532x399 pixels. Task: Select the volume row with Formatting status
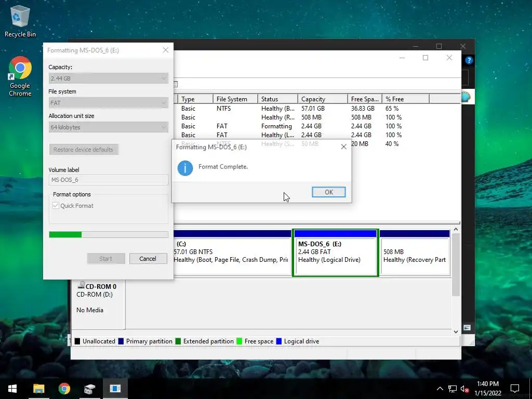tap(317, 126)
